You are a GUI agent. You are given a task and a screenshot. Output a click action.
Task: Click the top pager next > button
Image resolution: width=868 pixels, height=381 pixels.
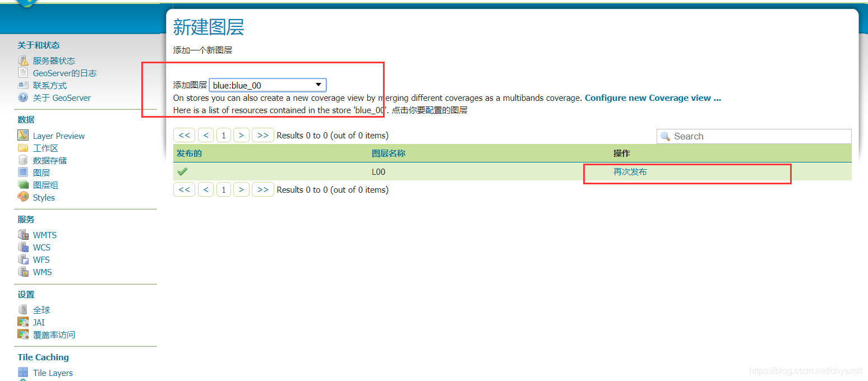coord(241,135)
